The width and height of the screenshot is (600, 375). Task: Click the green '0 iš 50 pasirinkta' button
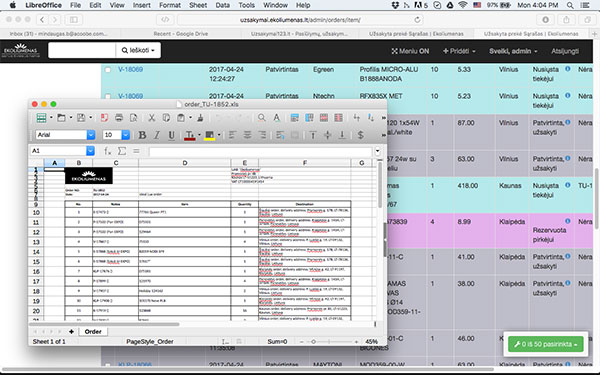coord(546,344)
